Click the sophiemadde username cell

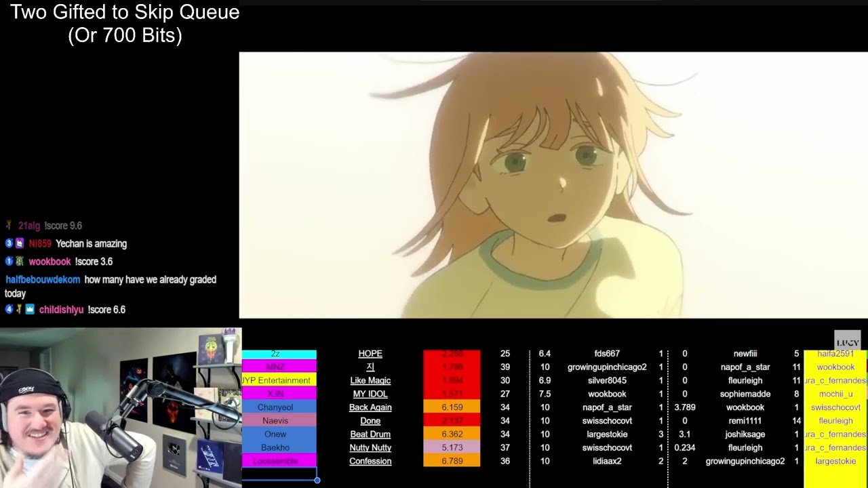coord(745,394)
